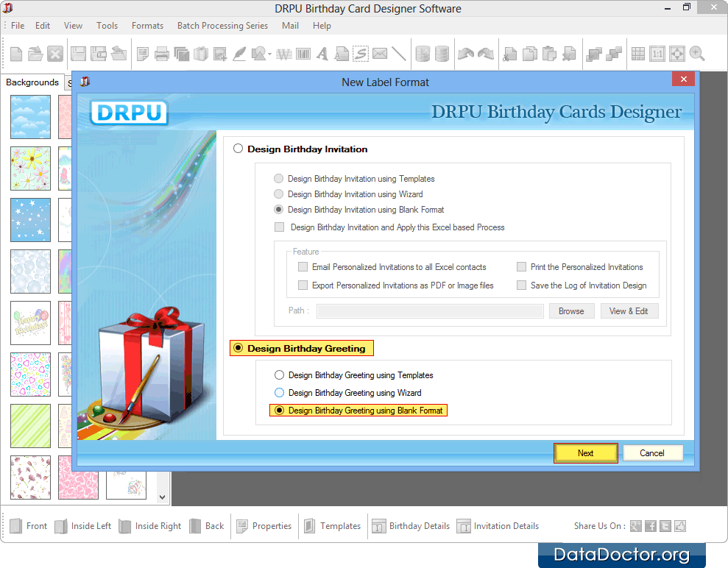Click the Inside Left card side button
The width and height of the screenshot is (728, 568).
pos(83,526)
